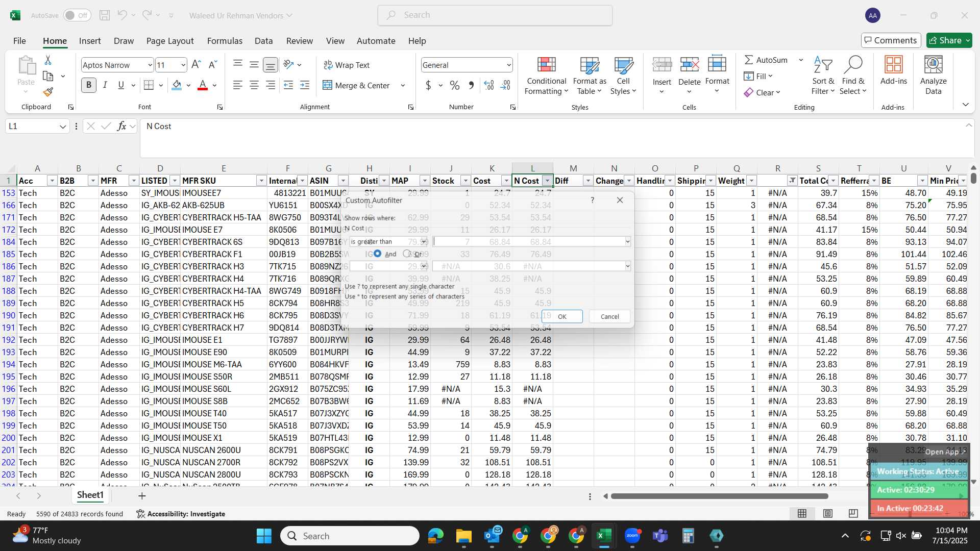This screenshot has height=551, width=980.
Task: Open Comments pane button
Action: click(891, 40)
